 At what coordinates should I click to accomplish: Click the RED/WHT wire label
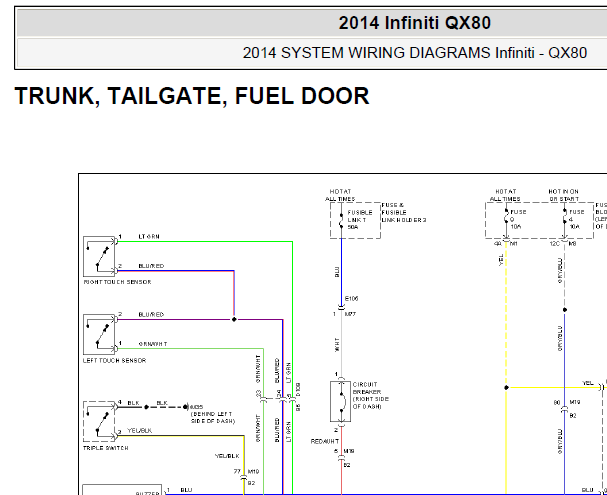pos(325,441)
